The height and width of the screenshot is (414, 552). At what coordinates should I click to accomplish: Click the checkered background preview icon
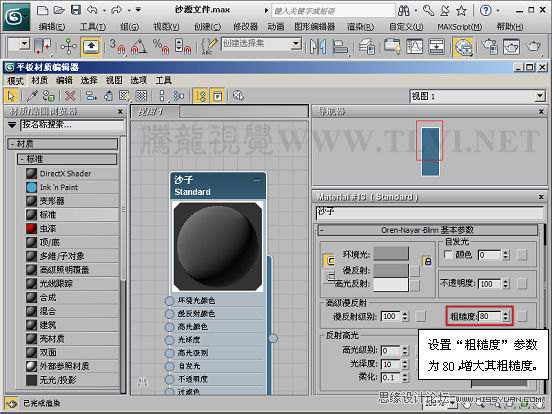[x=141, y=96]
